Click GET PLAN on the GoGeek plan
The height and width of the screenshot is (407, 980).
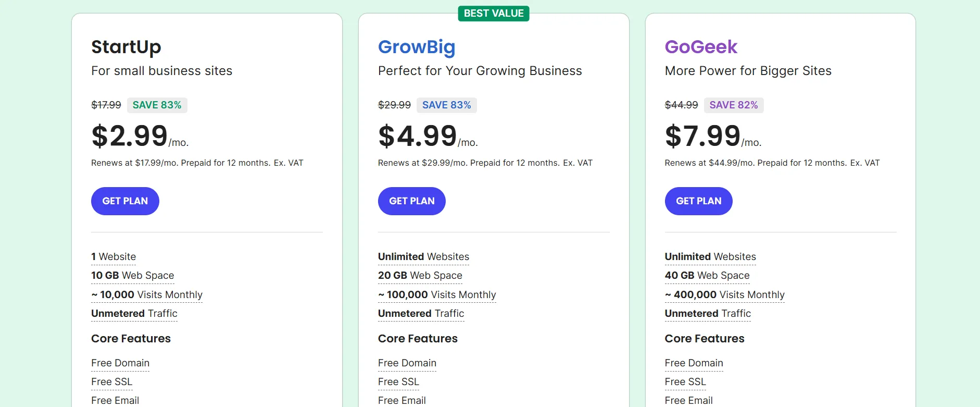(x=698, y=201)
